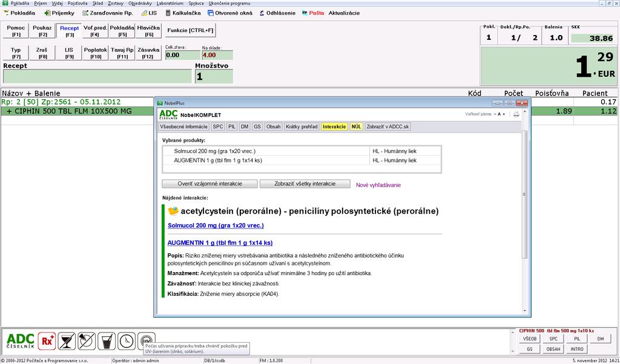Viewport: 620px width, 364px height.
Task: Switch to the SPC tab in NobelPlus
Action: click(218, 127)
